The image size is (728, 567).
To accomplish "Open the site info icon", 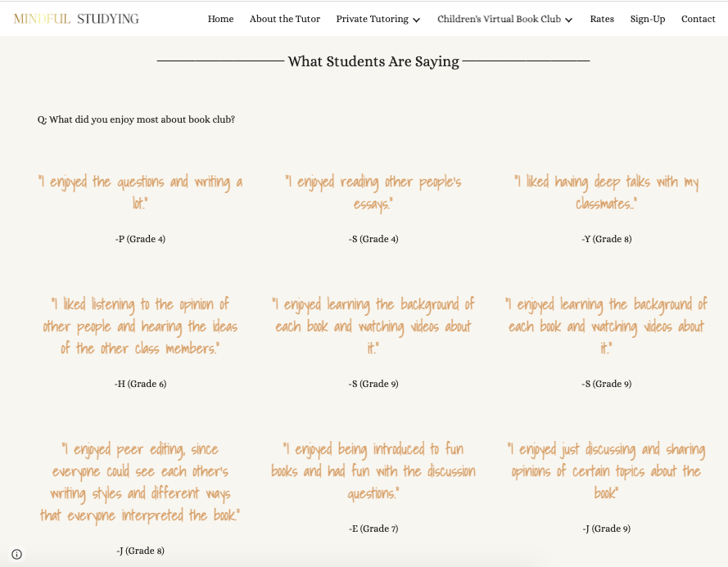I will (x=16, y=554).
